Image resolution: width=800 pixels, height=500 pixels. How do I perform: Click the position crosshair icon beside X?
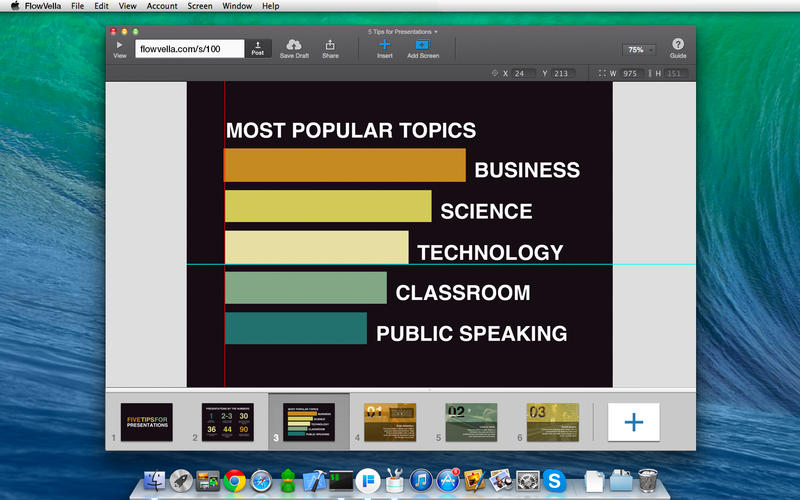494,73
